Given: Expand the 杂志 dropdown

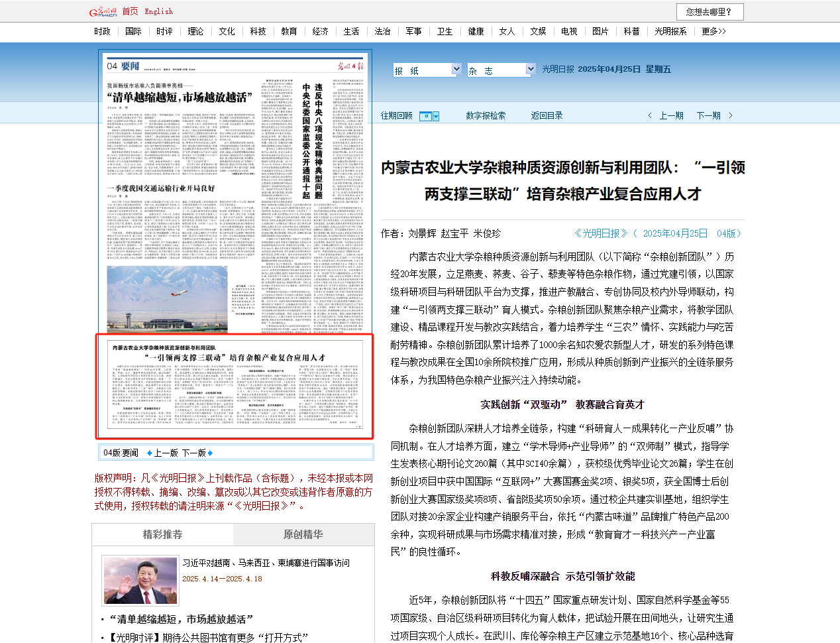Looking at the screenshot, I should click(x=530, y=70).
